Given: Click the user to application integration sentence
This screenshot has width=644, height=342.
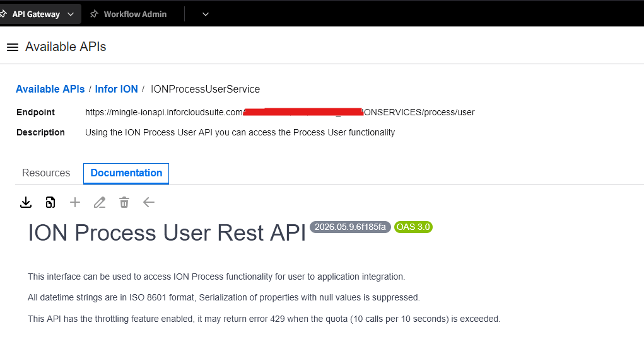Looking at the screenshot, I should [216, 276].
